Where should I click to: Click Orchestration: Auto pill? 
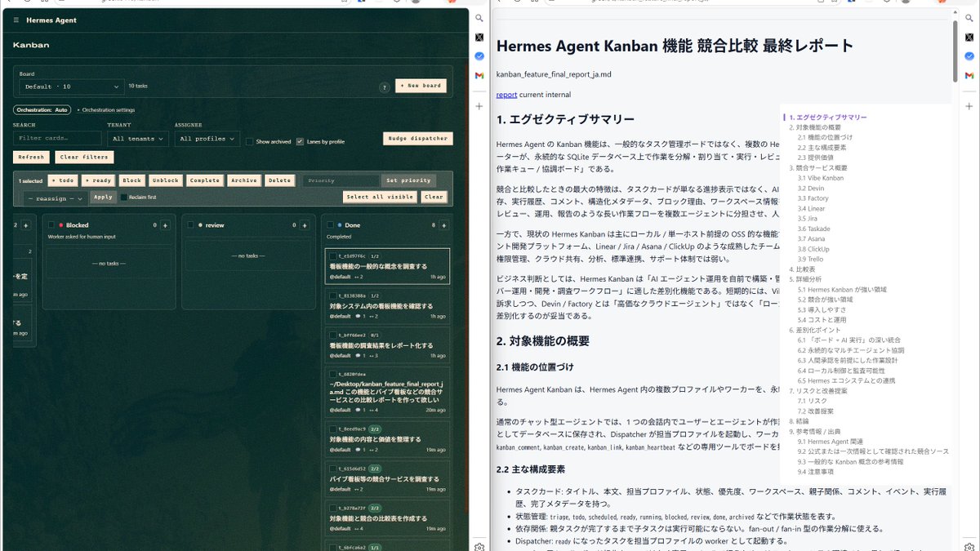tap(42, 109)
